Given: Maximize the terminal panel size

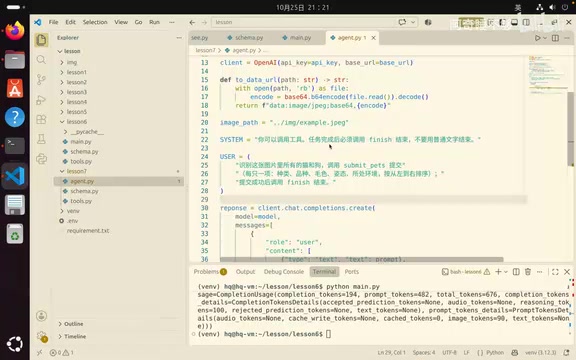Looking at the screenshot, I should (555, 271).
